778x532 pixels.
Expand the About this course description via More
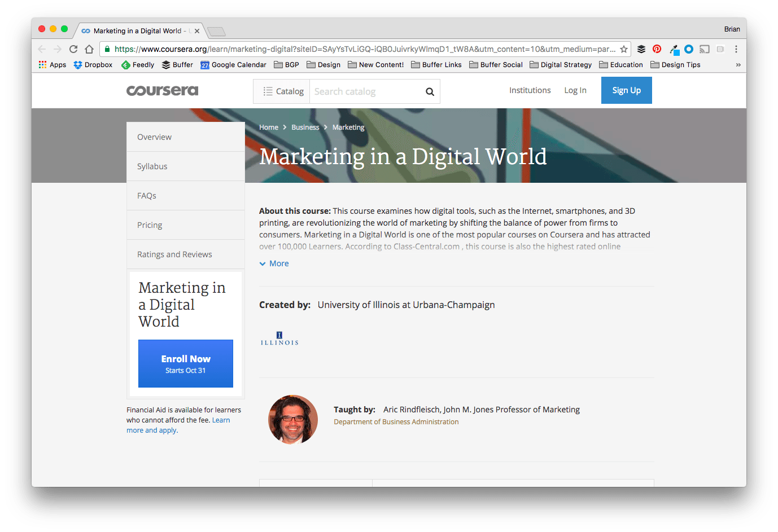[x=274, y=263]
